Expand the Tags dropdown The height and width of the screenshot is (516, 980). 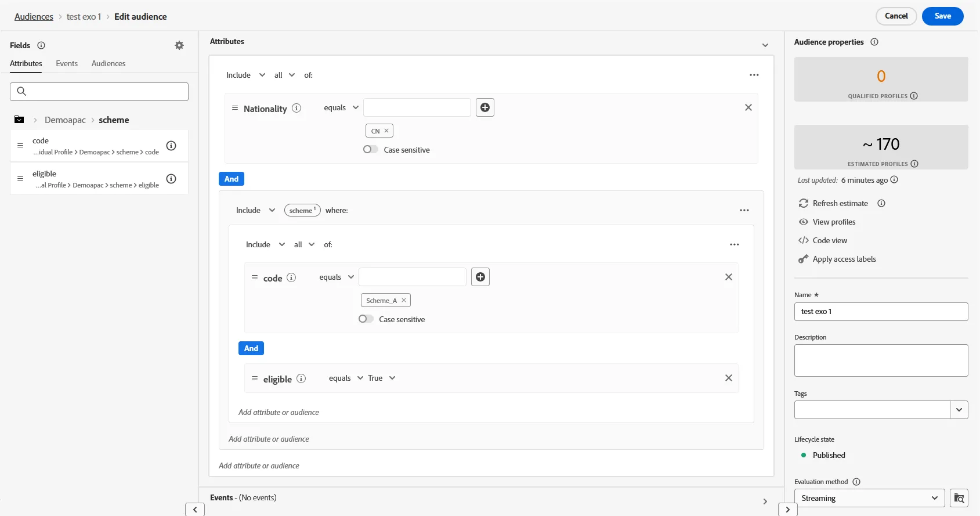click(x=959, y=410)
